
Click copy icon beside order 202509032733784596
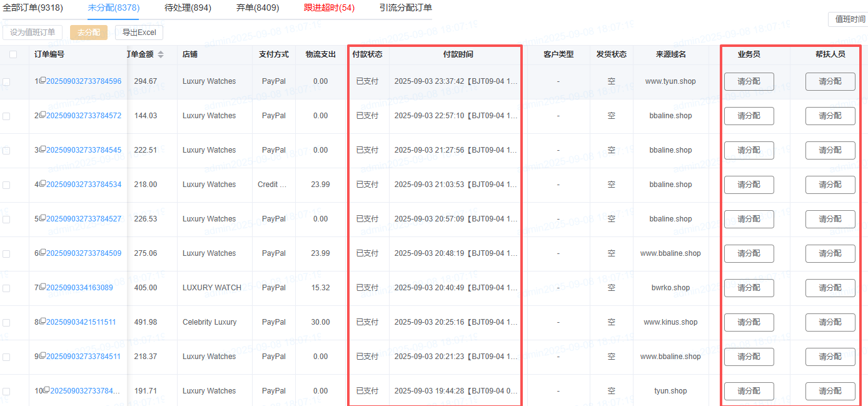(43, 81)
